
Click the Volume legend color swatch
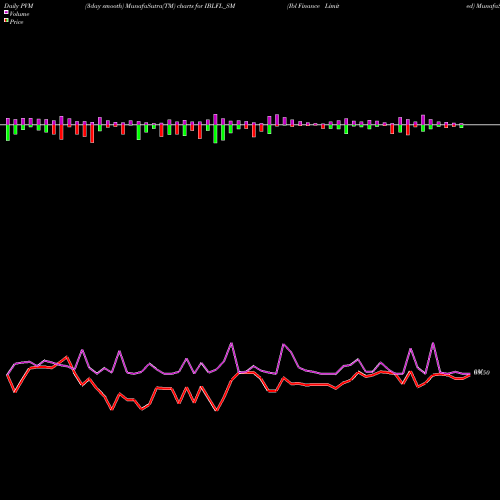[x=6, y=12]
